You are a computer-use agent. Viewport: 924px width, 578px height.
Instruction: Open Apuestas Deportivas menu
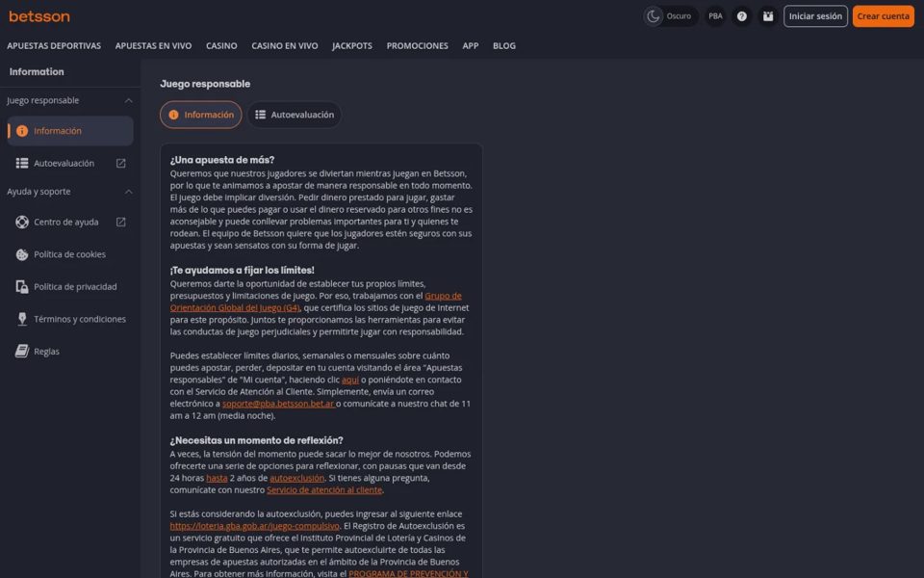(54, 45)
